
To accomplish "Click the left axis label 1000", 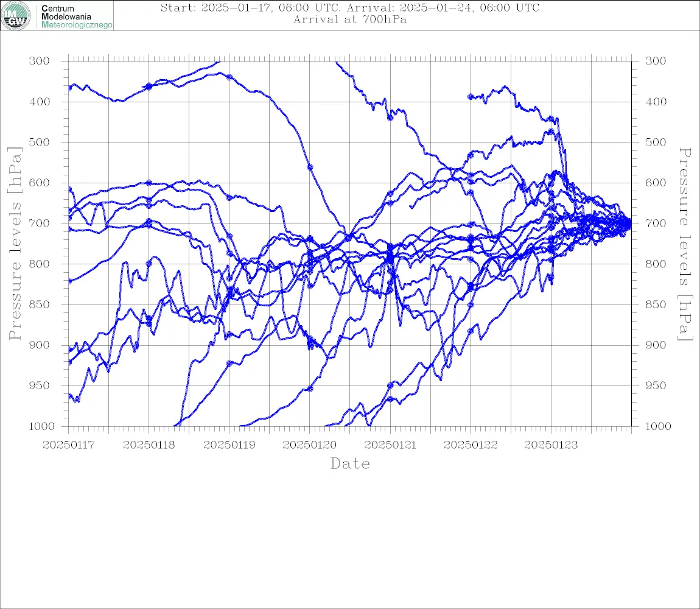I will pos(42,426).
